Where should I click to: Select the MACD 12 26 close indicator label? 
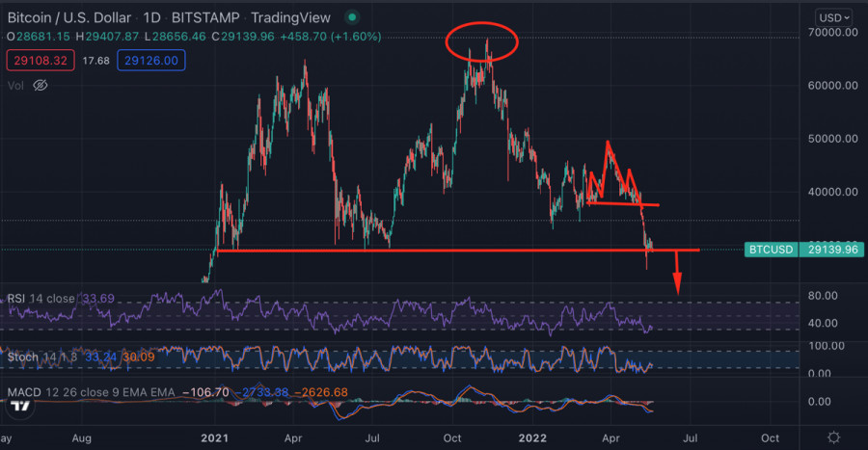click(91, 392)
